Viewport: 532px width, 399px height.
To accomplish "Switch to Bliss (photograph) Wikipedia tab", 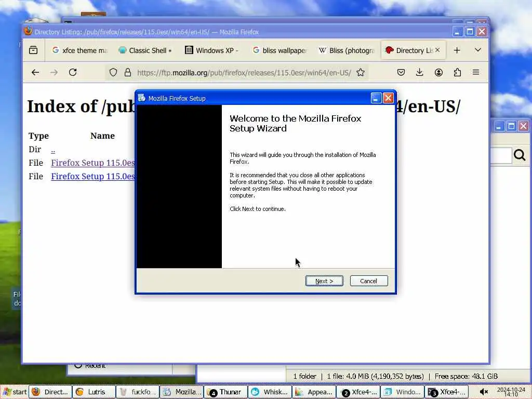I will 346,50.
